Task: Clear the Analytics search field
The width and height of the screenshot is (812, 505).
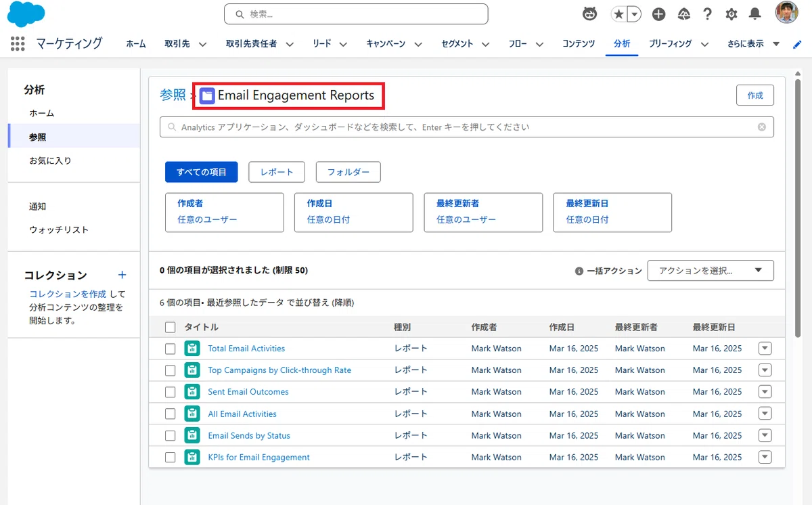Action: click(x=762, y=127)
